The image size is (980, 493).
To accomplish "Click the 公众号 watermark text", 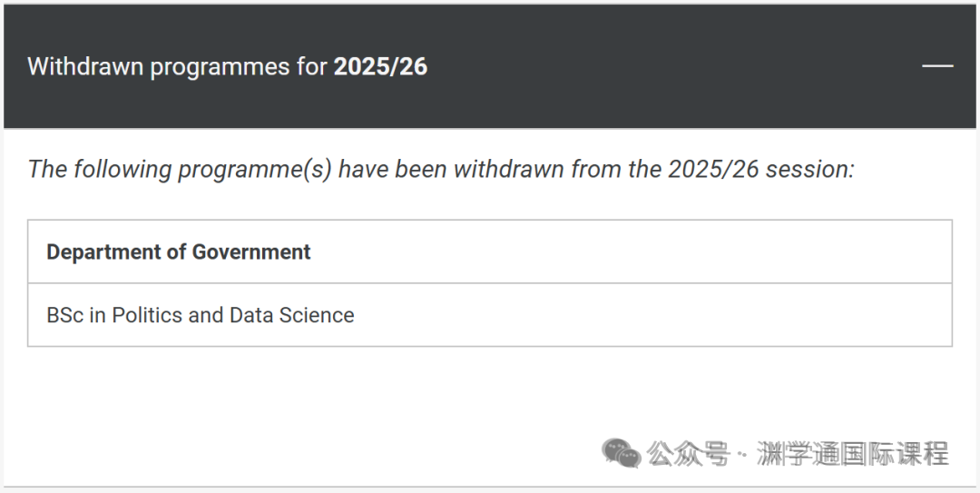I will coord(688,454).
